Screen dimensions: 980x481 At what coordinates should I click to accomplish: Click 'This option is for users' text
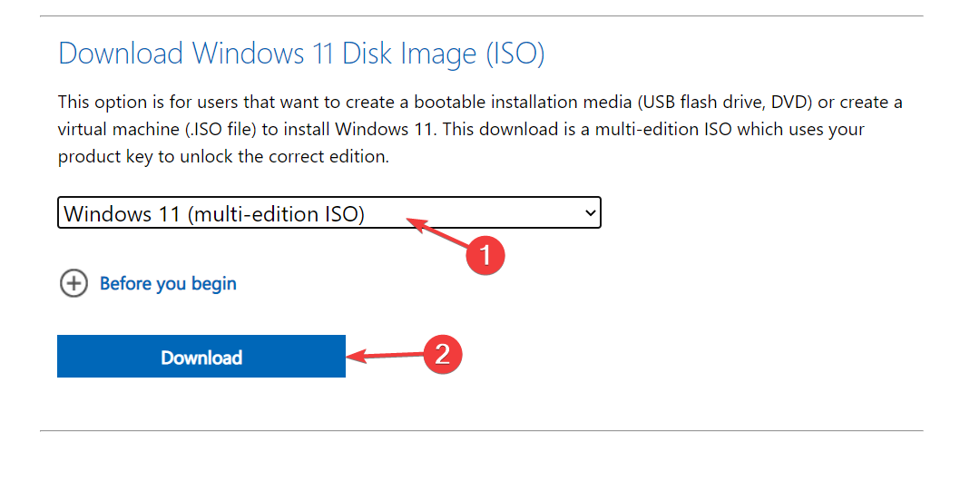[x=145, y=102]
